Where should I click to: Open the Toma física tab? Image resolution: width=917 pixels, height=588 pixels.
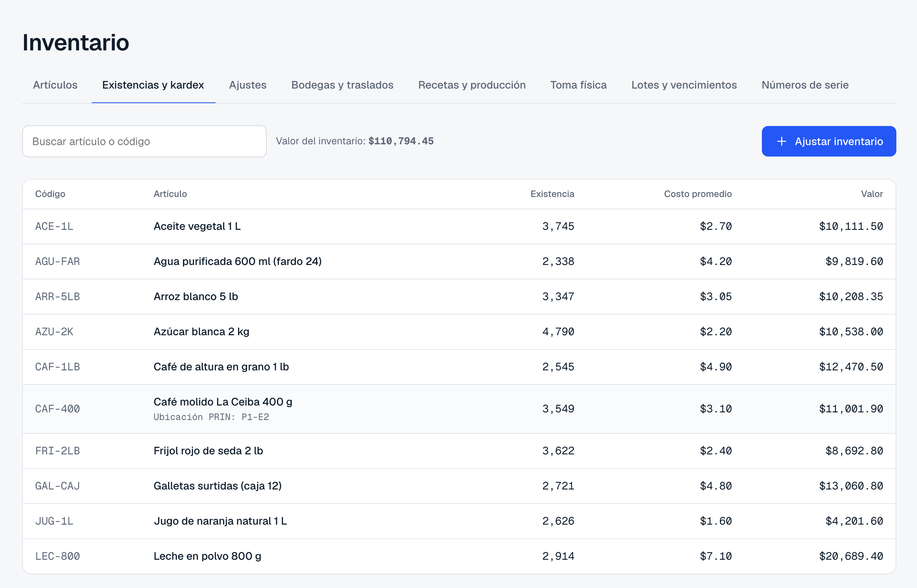click(x=578, y=85)
